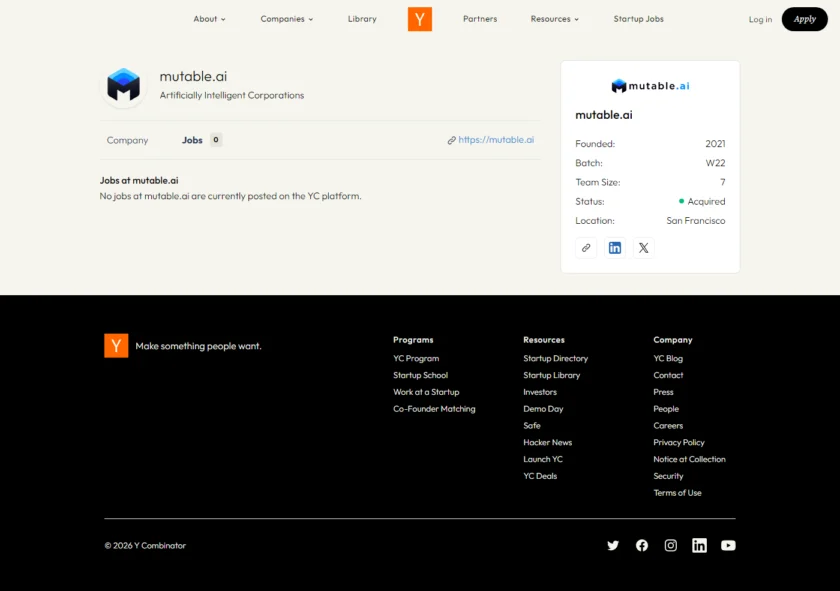
Task: Open mutable.ai website via the chain link icon
Action: click(x=586, y=247)
